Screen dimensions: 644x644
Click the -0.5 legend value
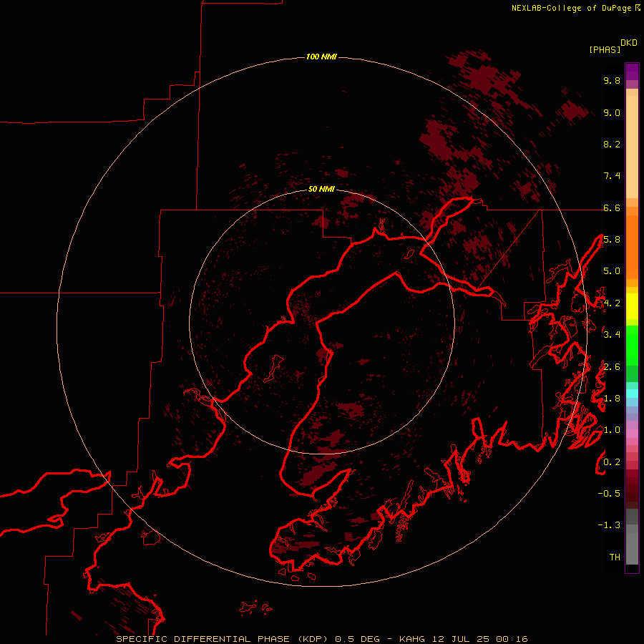(x=609, y=494)
